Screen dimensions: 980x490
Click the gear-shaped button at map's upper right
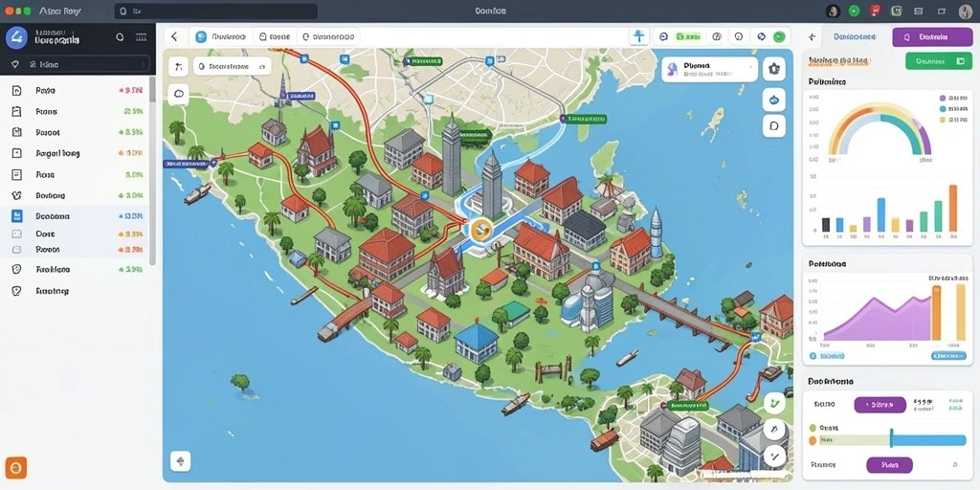click(773, 69)
